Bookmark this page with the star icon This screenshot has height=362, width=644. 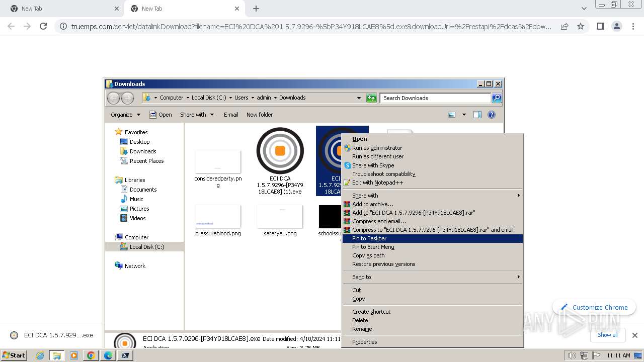pyautogui.click(x=581, y=26)
